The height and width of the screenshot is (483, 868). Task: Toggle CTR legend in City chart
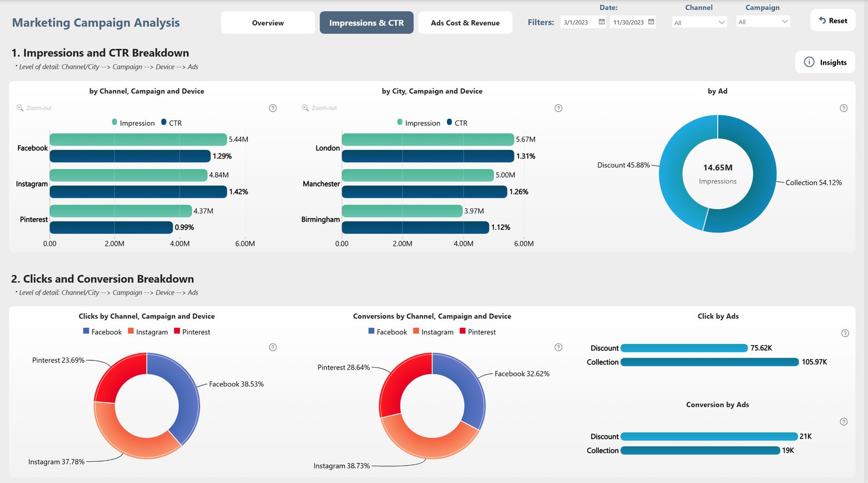(x=457, y=123)
